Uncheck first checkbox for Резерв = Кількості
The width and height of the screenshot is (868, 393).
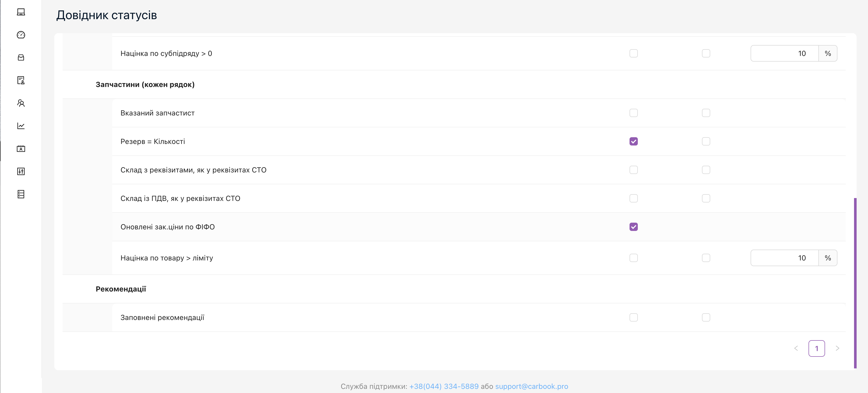click(633, 141)
